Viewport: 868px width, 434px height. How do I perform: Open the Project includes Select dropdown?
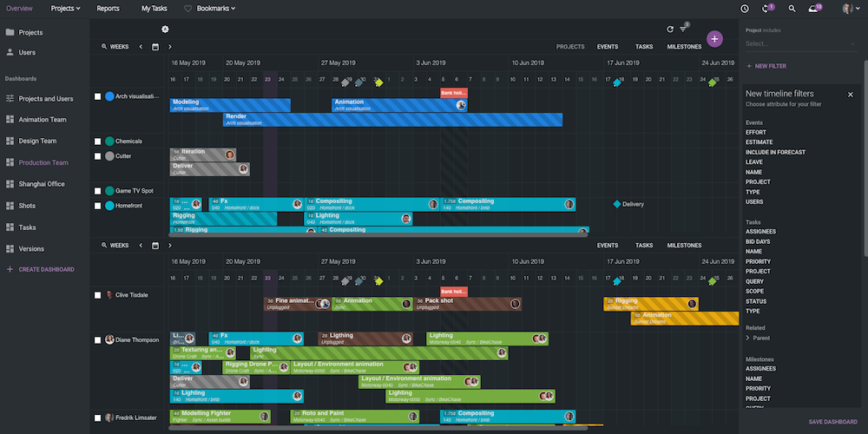[800, 43]
